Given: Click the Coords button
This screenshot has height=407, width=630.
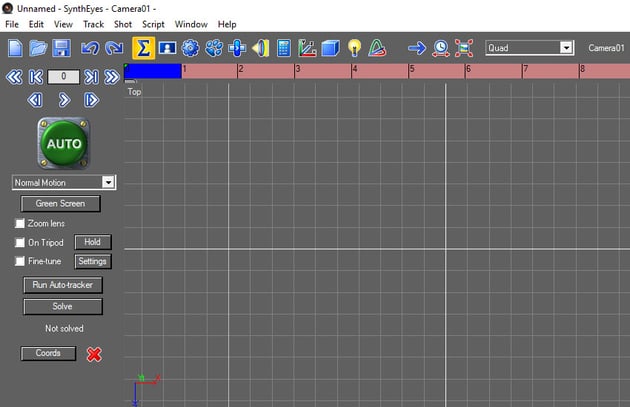Looking at the screenshot, I should tap(48, 353).
